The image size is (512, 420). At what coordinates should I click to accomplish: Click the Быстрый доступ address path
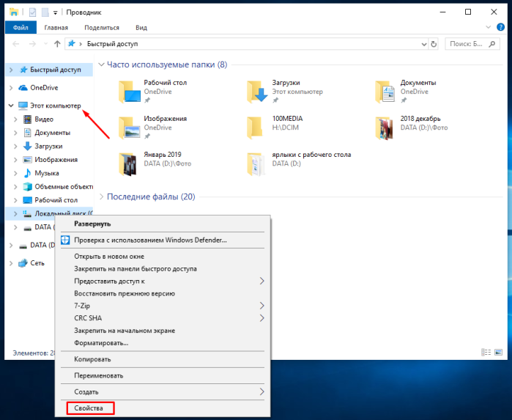point(112,44)
